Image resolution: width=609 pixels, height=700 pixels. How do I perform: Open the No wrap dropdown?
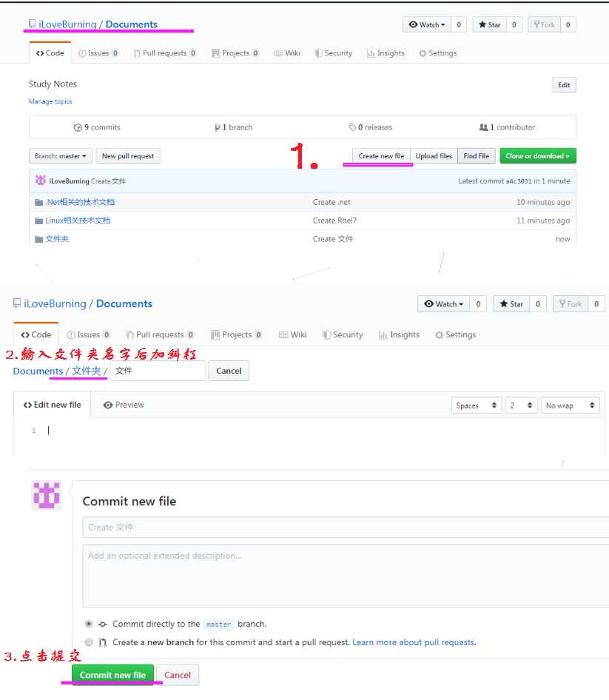571,405
